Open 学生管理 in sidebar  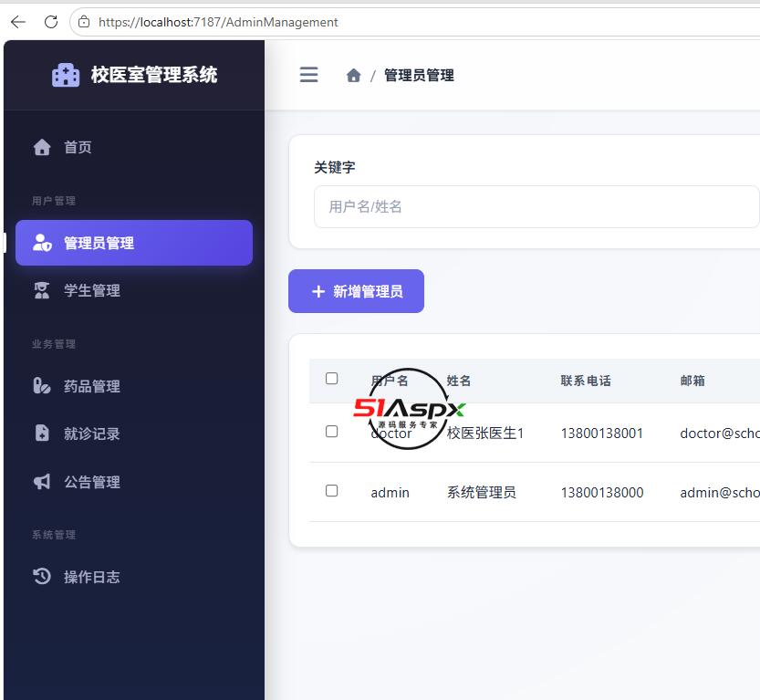click(x=134, y=290)
